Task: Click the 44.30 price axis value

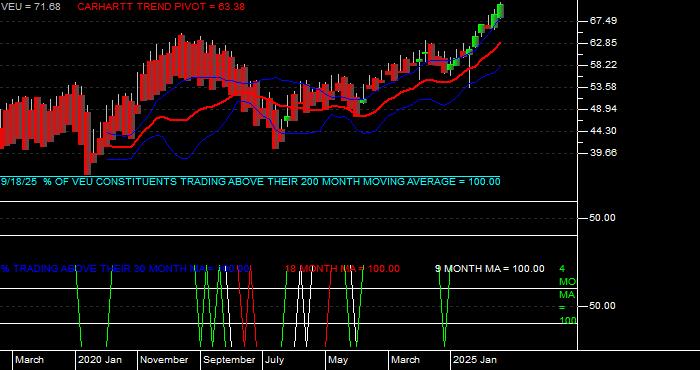Action: pyautogui.click(x=603, y=131)
